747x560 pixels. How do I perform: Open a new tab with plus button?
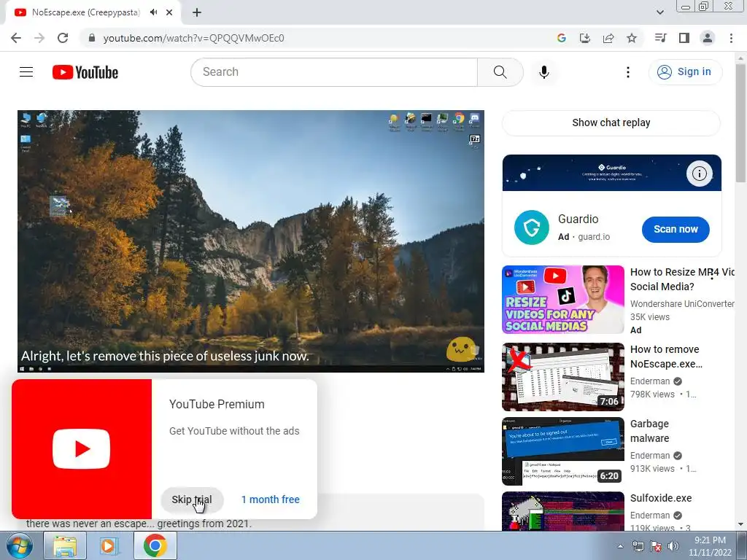coord(197,12)
